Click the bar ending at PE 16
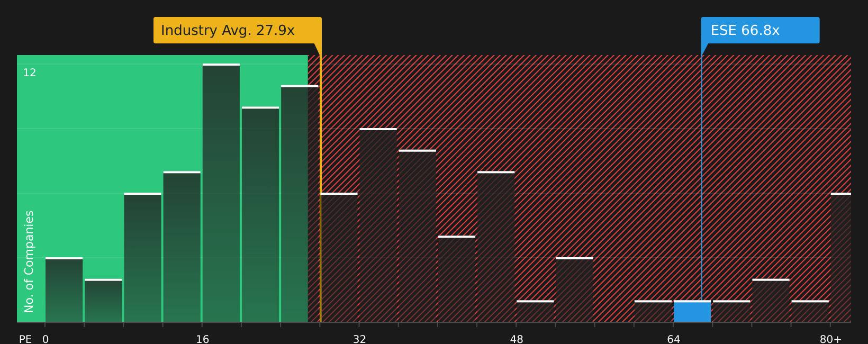 182,247
